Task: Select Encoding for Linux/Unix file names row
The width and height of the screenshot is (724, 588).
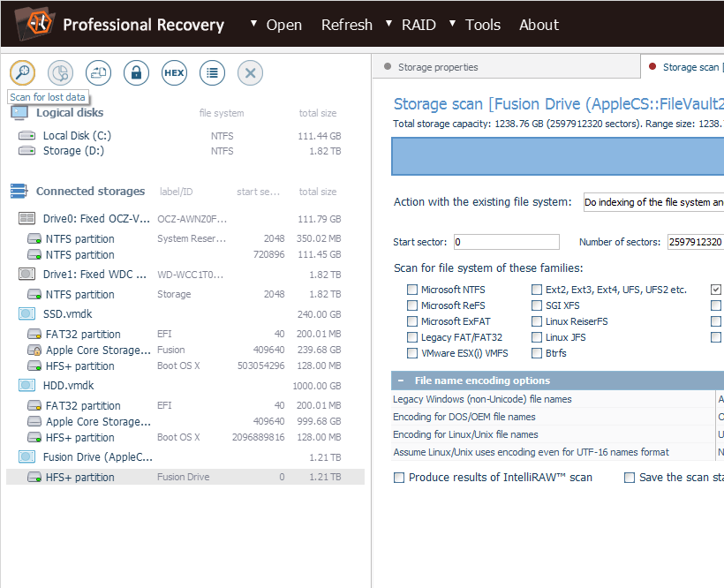Action: coord(557,434)
